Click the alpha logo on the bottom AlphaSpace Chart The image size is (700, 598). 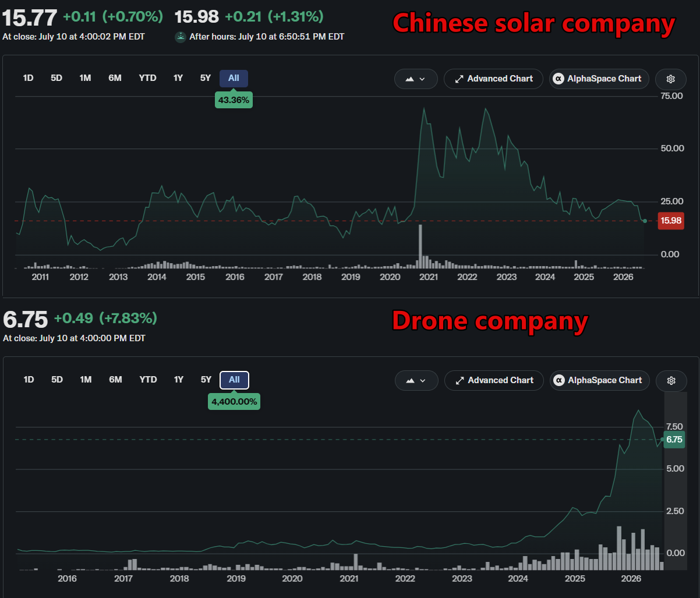[559, 380]
